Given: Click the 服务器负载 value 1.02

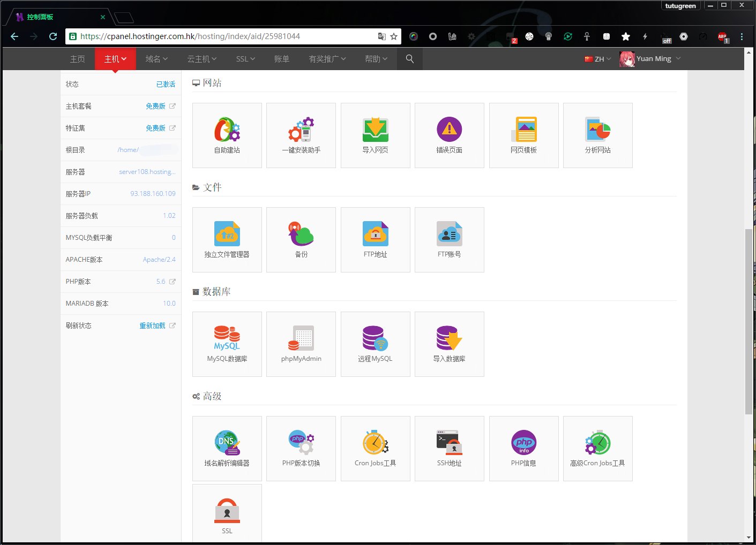Looking at the screenshot, I should pyautogui.click(x=169, y=216).
